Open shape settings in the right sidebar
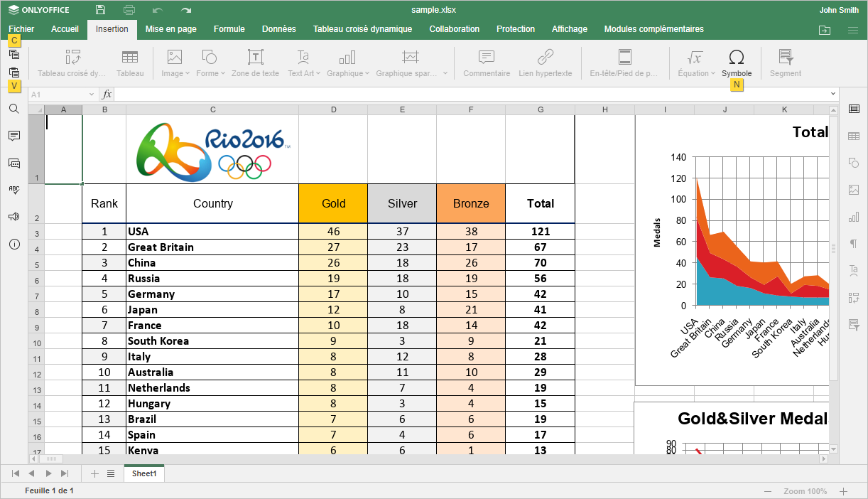868x499 pixels. coord(854,163)
